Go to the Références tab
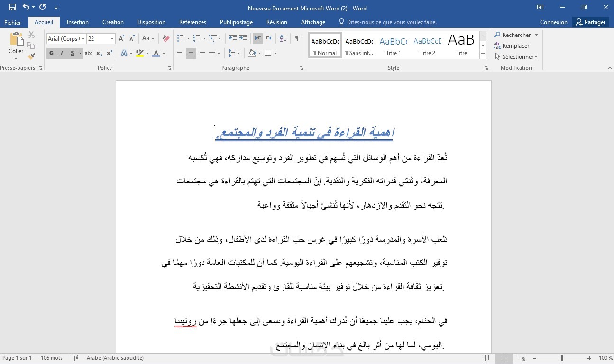This screenshot has width=614, height=364. (192, 22)
